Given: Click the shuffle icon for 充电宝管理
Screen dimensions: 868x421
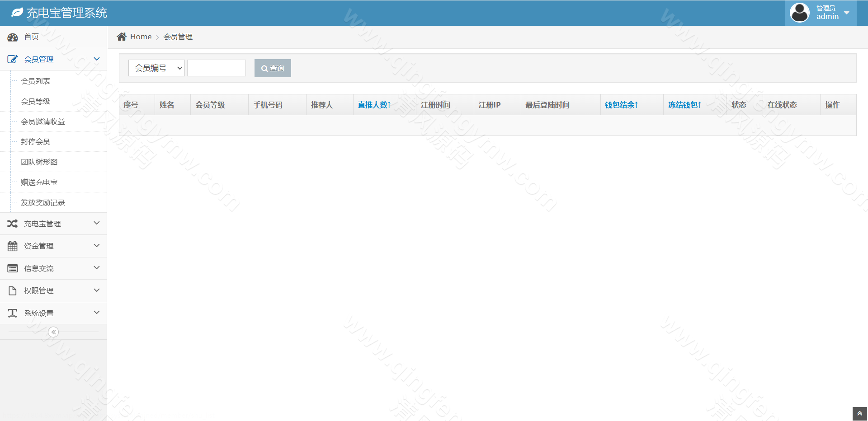Looking at the screenshot, I should click(x=13, y=224).
